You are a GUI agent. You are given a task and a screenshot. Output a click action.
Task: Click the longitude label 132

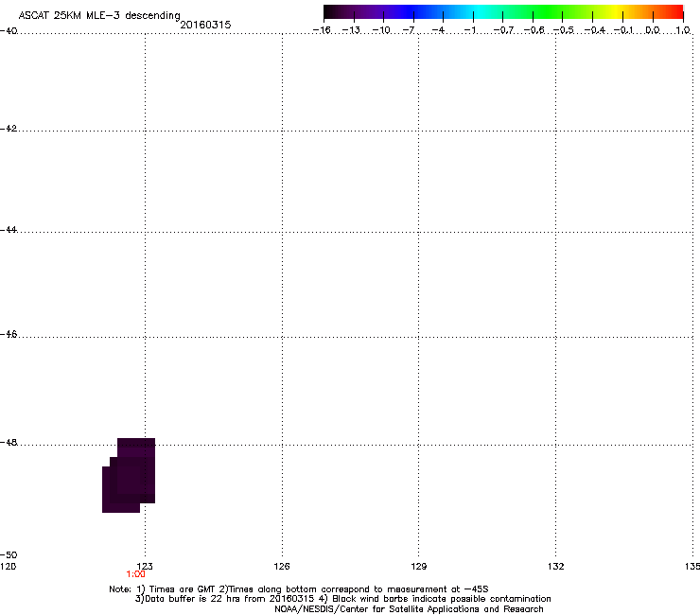click(555, 567)
